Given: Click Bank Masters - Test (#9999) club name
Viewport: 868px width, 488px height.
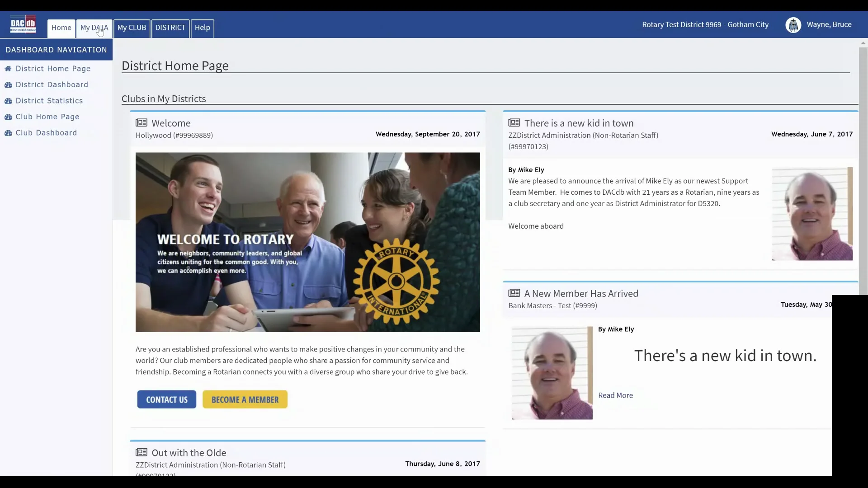Looking at the screenshot, I should [x=552, y=305].
